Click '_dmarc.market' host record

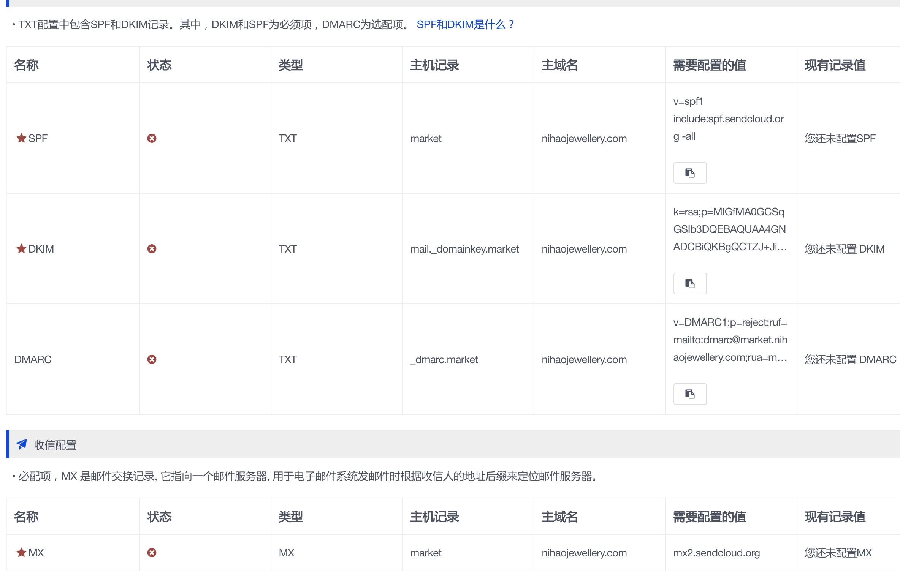point(444,359)
